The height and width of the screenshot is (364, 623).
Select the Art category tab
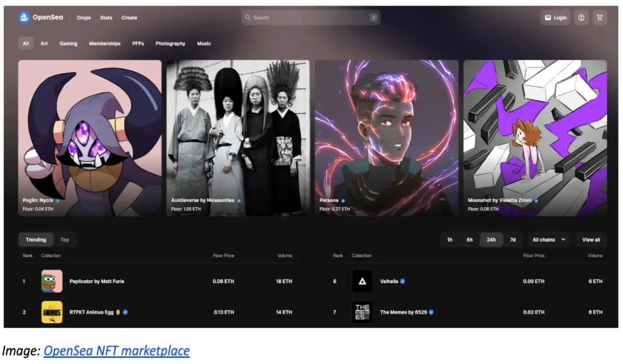pos(44,44)
